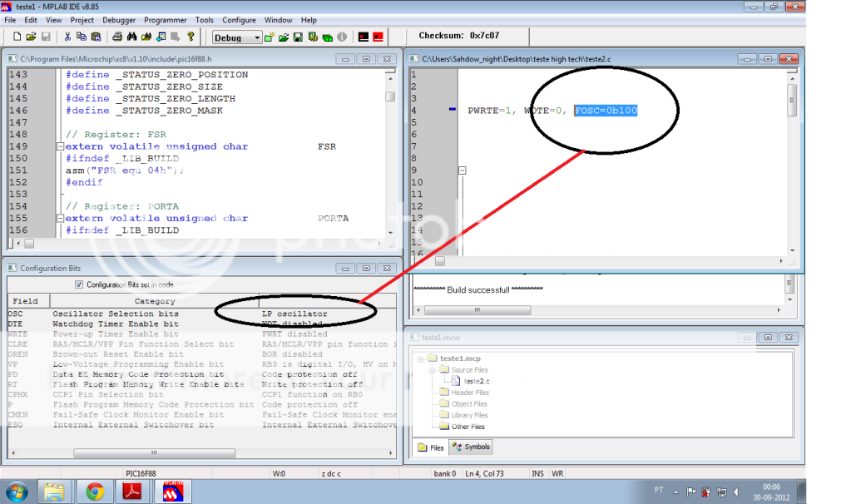Open the Configure menu

point(239,20)
